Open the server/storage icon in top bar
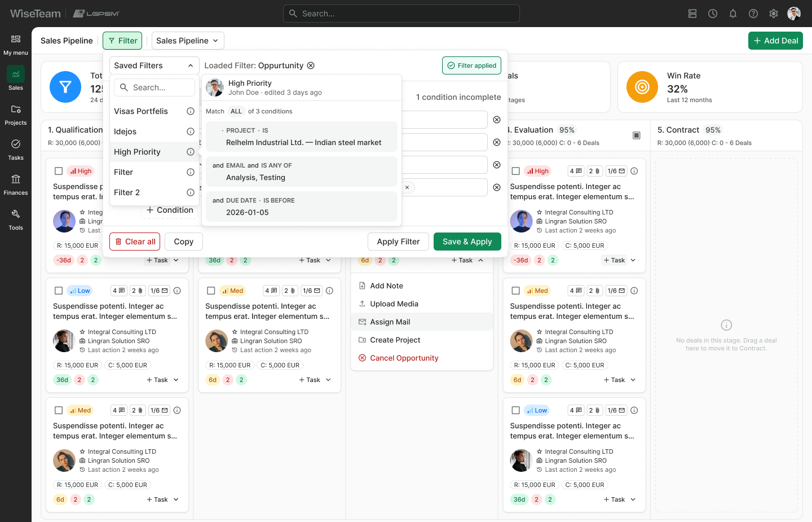Viewport: 812px width, 522px height. (x=692, y=14)
